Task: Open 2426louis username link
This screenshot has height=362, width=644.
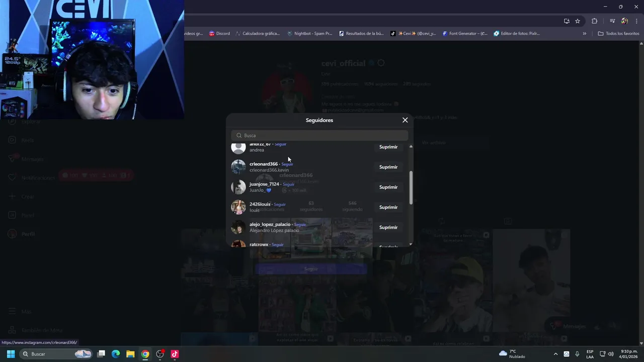Action: [260, 204]
